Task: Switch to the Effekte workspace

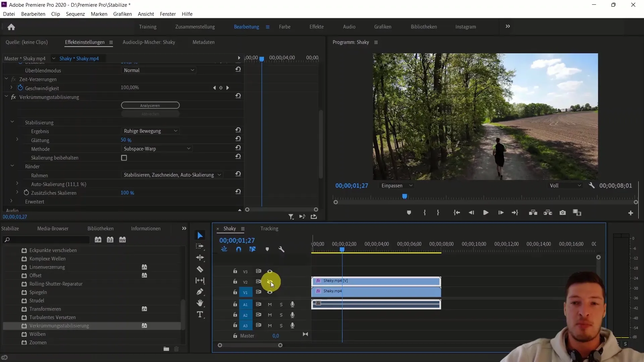Action: (x=317, y=27)
